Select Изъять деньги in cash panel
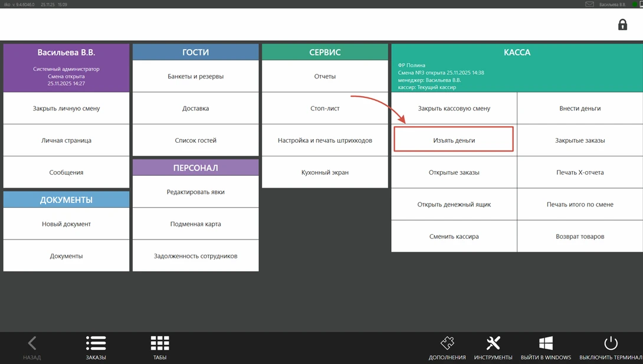This screenshot has width=643, height=364. (454, 139)
